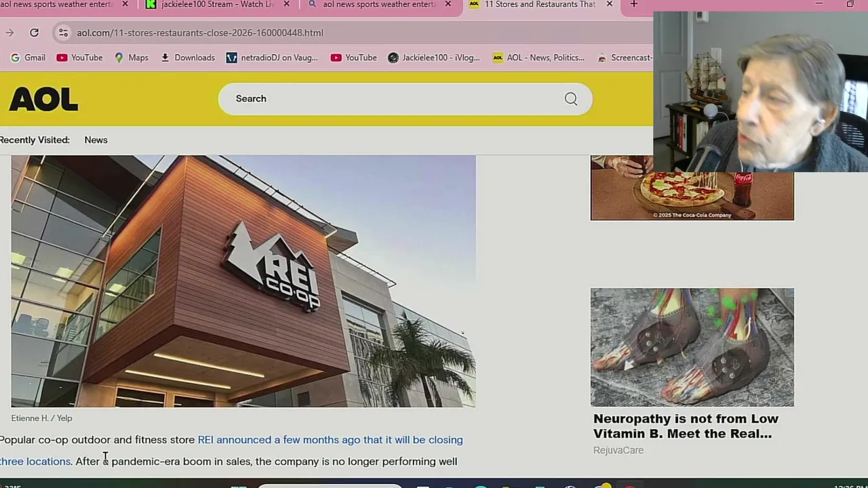The height and width of the screenshot is (488, 868).
Task: Open site information icon in address bar
Action: (x=62, y=33)
